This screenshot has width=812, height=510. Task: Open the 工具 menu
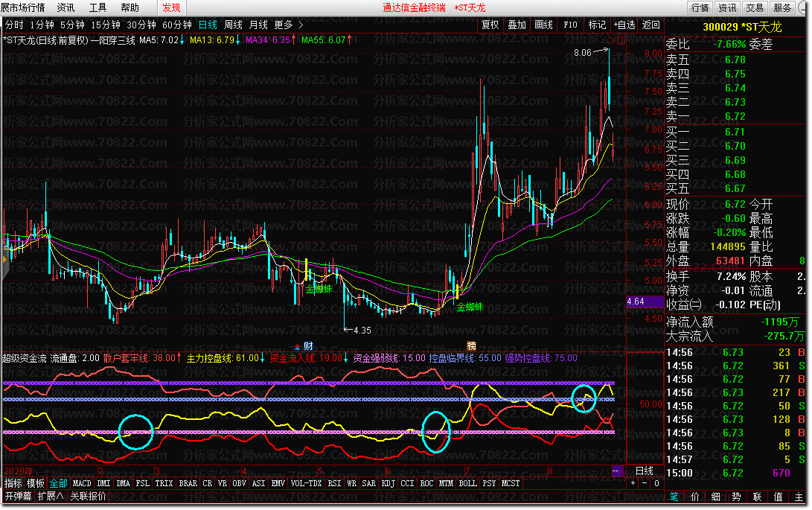(98, 7)
